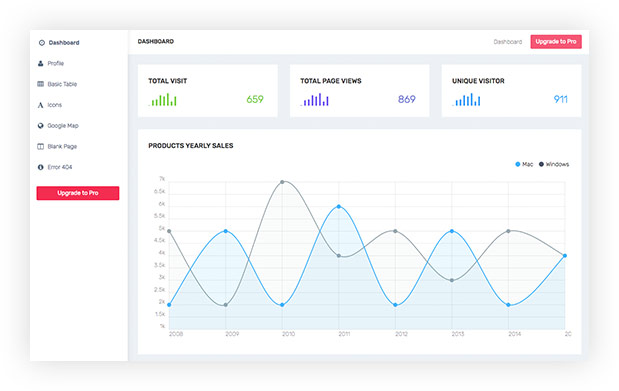The height and width of the screenshot is (391, 619).
Task: Click the green Total Visit sparkline bars
Action: tap(163, 100)
